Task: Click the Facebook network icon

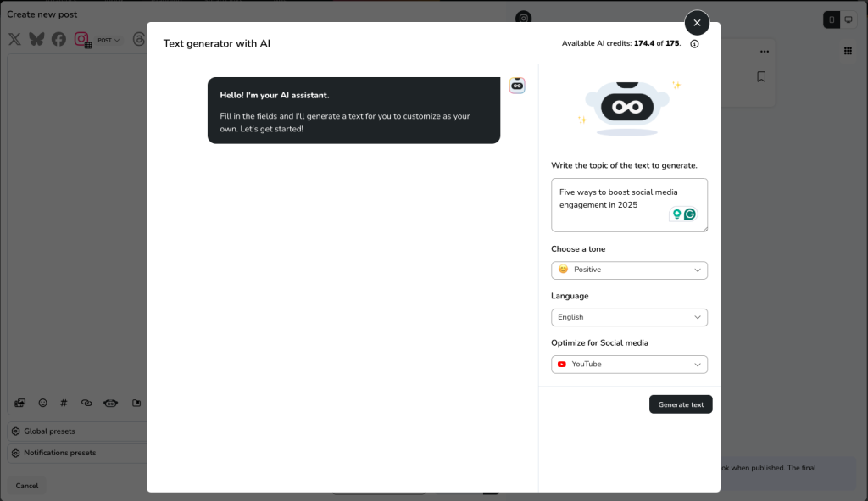Action: (58, 39)
